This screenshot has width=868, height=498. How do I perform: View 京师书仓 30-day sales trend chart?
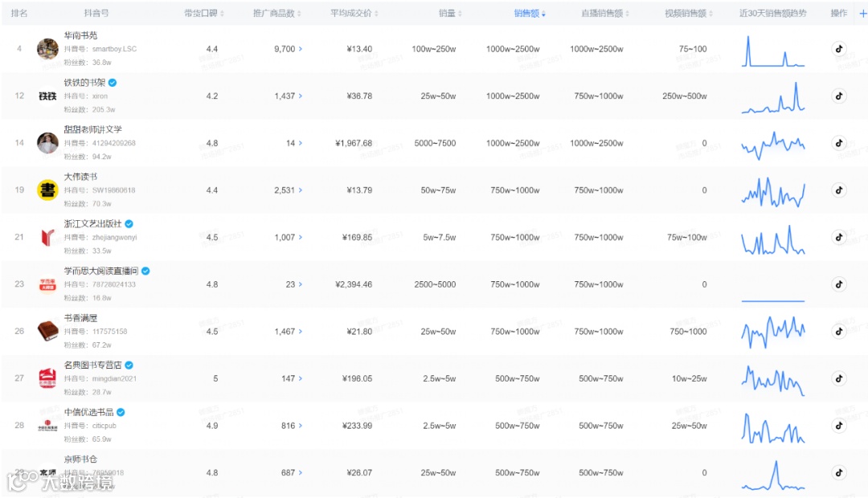coord(773,476)
